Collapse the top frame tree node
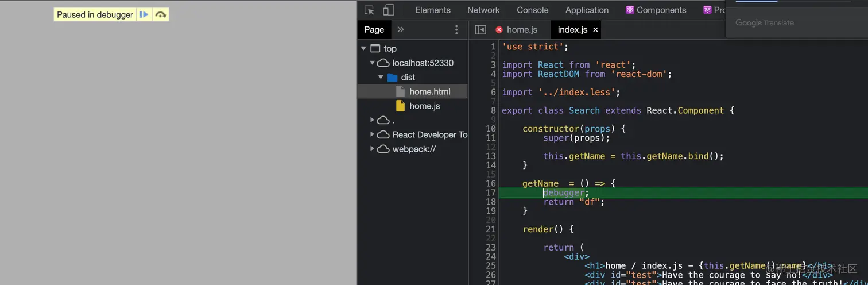Viewport: 868px width, 285px height. pyautogui.click(x=363, y=48)
